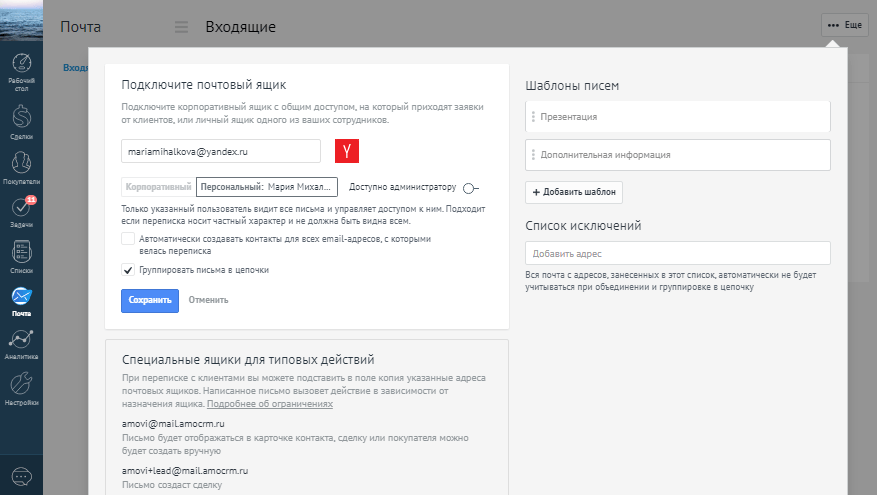Open Задачи with the notification badge
The width and height of the screenshot is (877, 495).
[x=21, y=212]
